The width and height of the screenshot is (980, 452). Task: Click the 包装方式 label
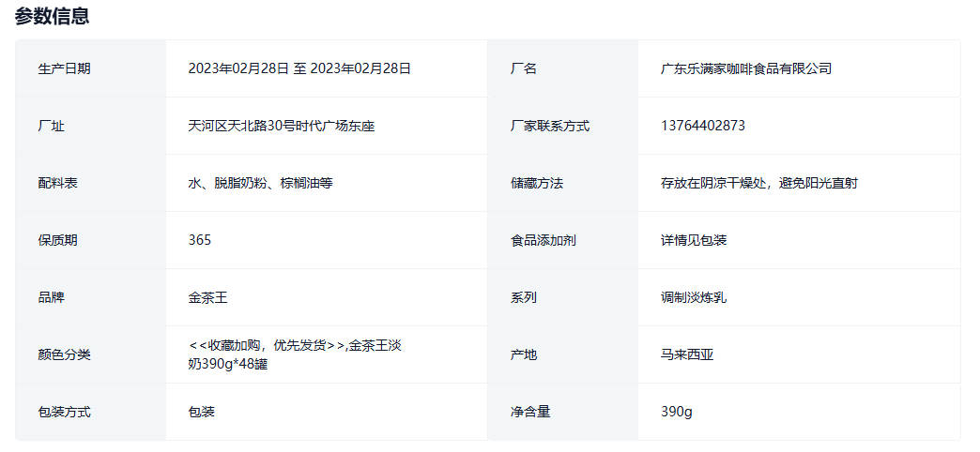65,412
